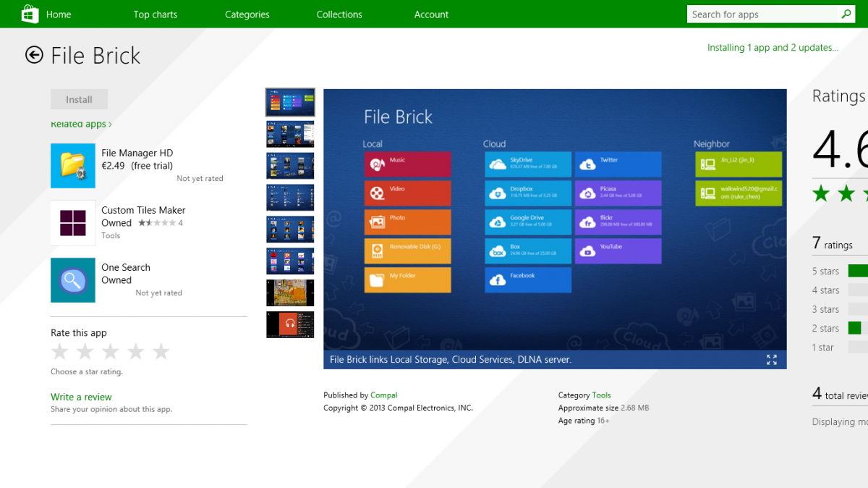
Task: Click the search magnifier icon
Action: [846, 14]
